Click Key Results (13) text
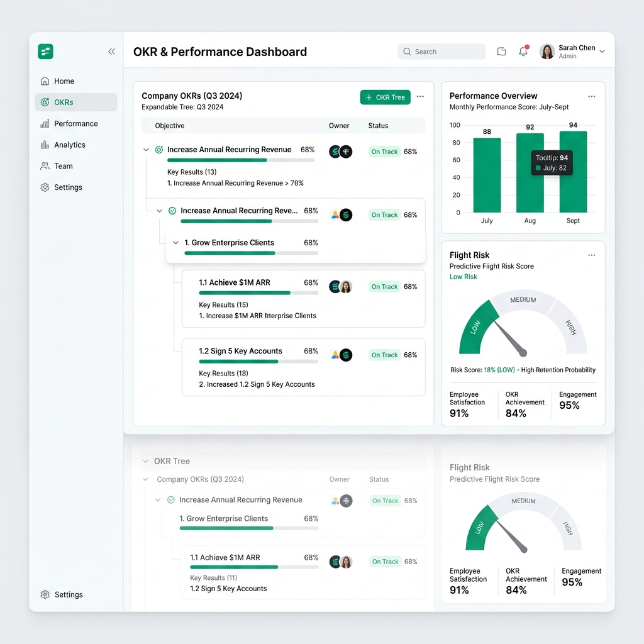The image size is (644, 644). click(192, 172)
